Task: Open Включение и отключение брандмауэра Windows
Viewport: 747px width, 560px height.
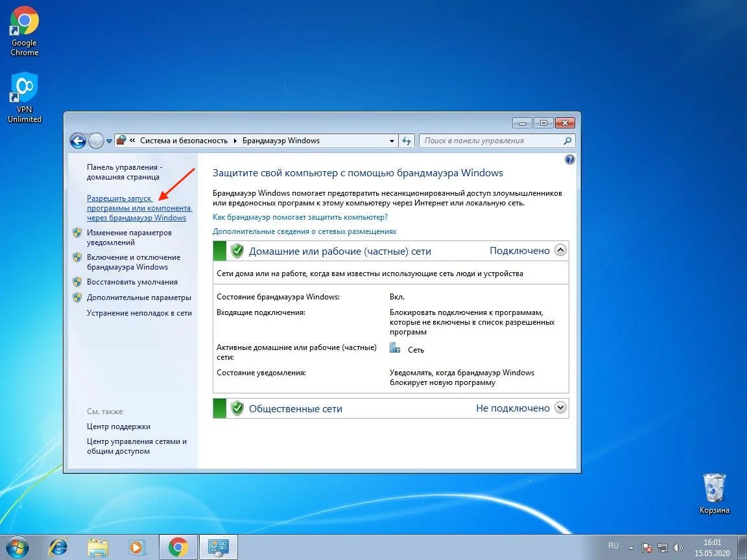Action: 134,262
